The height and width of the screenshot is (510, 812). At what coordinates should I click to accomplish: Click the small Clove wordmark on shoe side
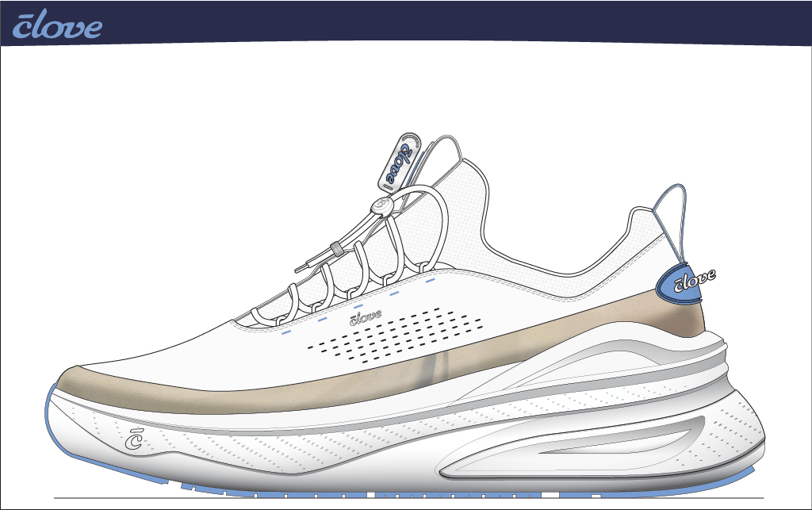366,317
